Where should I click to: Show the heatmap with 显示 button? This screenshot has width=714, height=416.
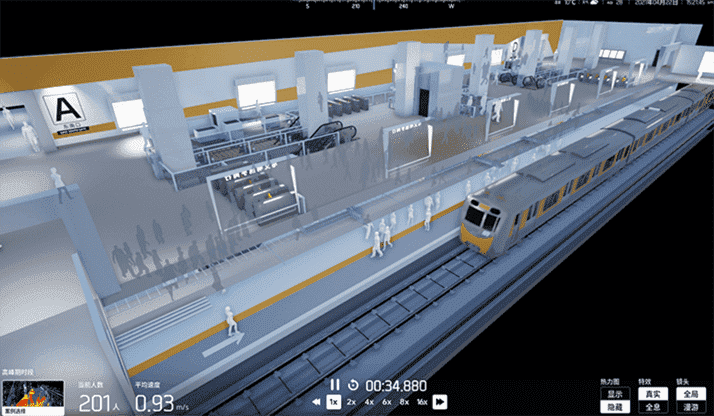click(611, 394)
